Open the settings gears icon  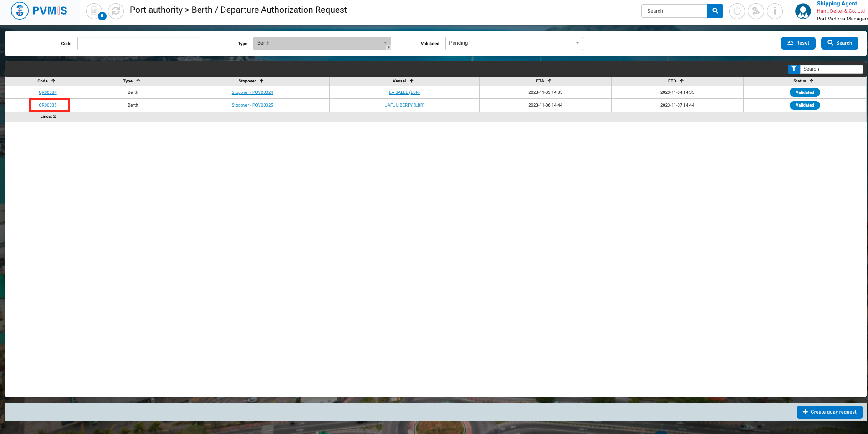pyautogui.click(x=756, y=11)
